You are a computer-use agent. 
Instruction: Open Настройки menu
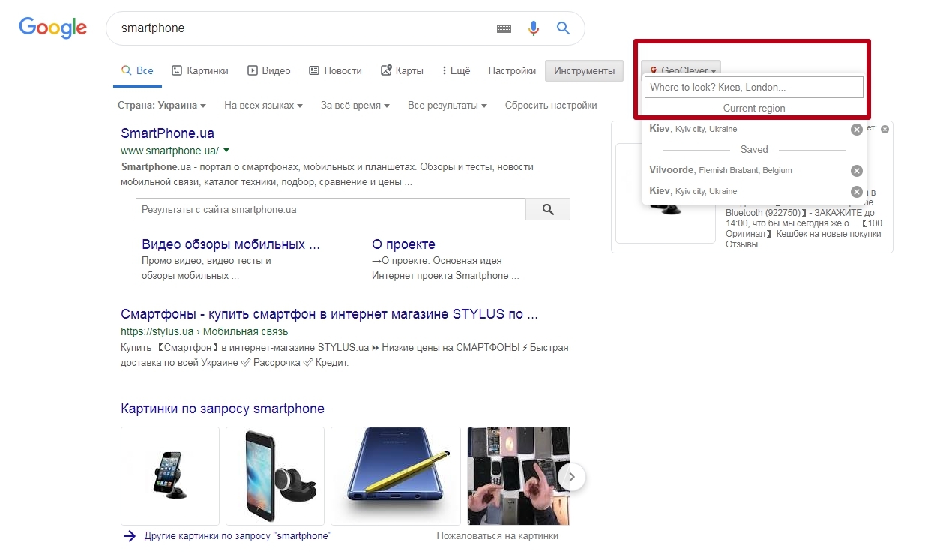coord(512,70)
